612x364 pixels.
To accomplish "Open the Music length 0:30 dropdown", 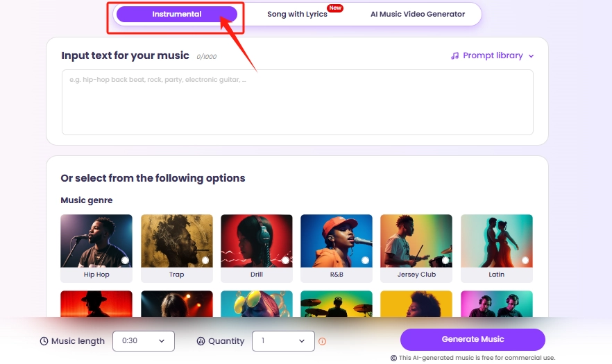I will point(143,340).
